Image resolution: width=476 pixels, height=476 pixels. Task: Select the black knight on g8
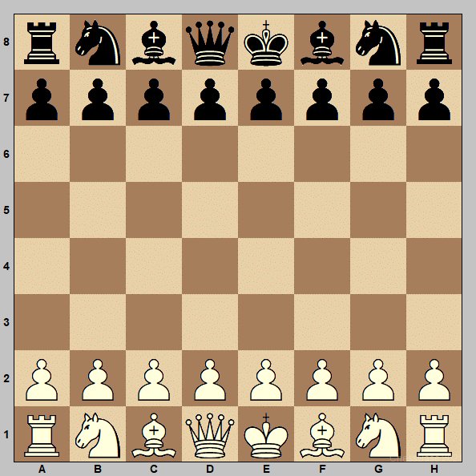[x=378, y=42]
